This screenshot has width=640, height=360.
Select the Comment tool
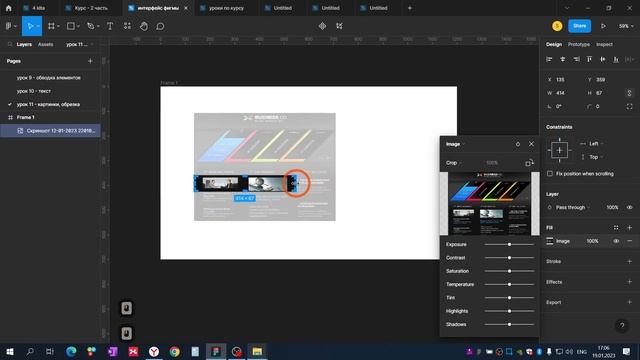160,26
